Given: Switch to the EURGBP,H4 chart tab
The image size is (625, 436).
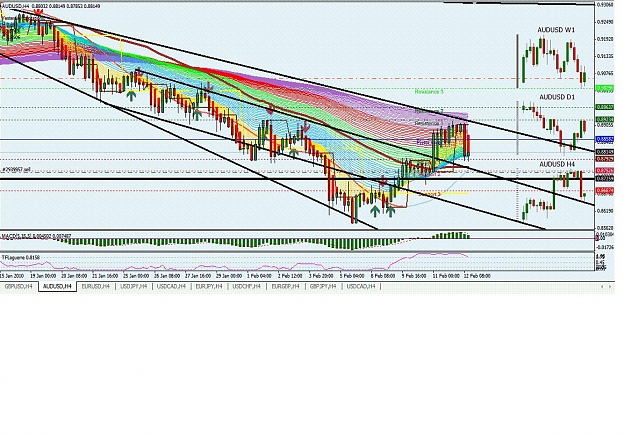Looking at the screenshot, I should click(285, 286).
